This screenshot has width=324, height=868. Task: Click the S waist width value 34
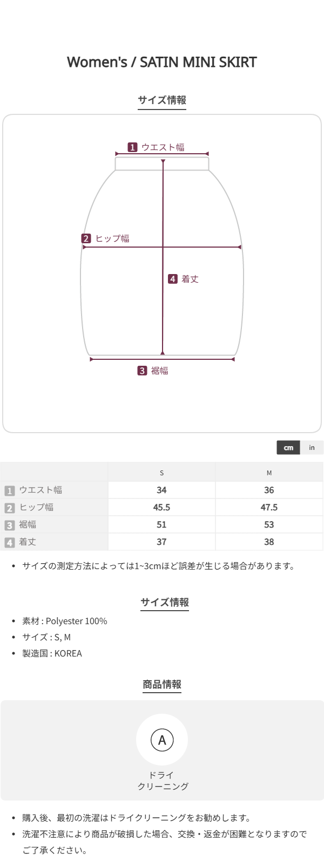coord(161,490)
